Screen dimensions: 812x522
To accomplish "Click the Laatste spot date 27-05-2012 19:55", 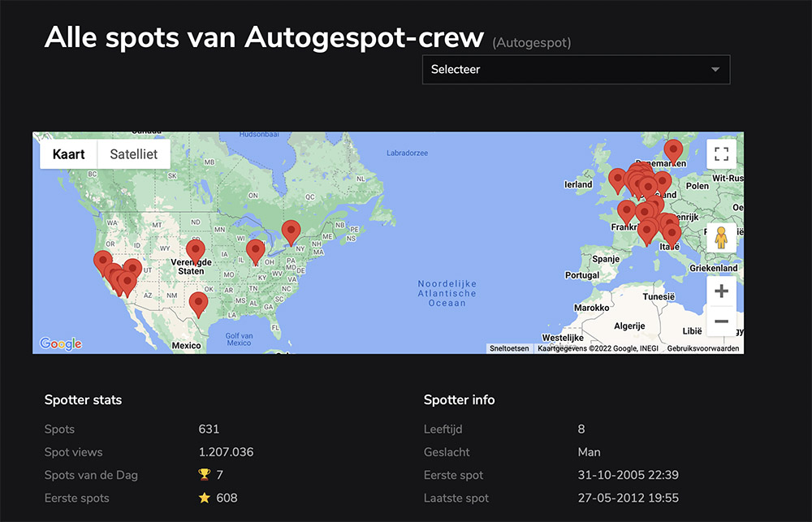I will click(628, 498).
